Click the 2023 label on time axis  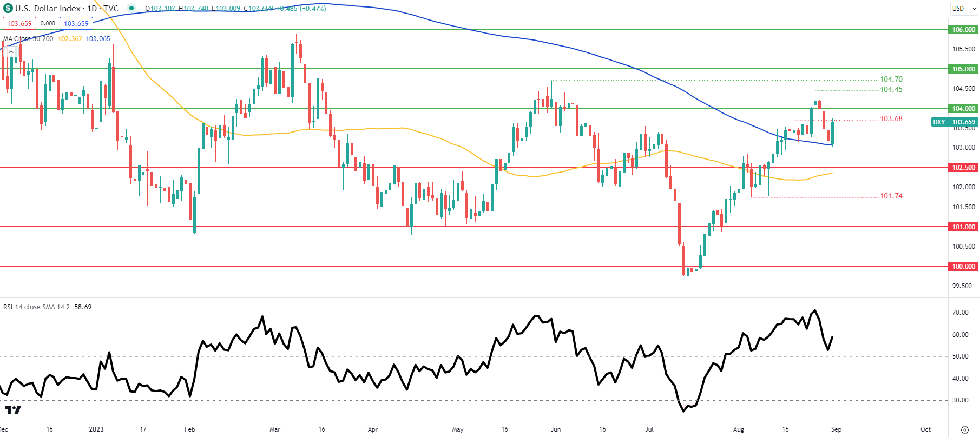(x=96, y=429)
